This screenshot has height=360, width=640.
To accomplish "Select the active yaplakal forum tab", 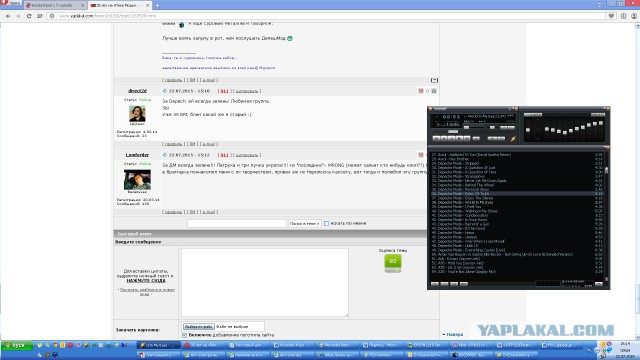I will coord(119,5).
